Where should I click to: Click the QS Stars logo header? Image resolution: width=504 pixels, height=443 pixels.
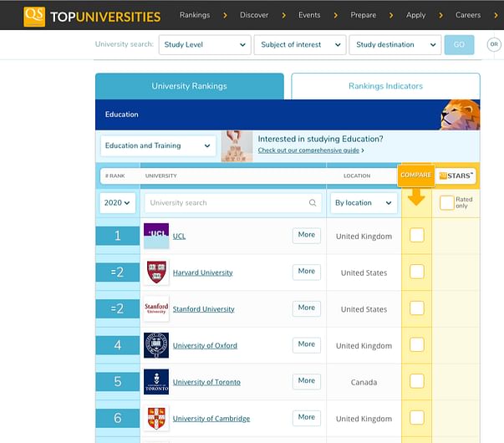point(456,176)
